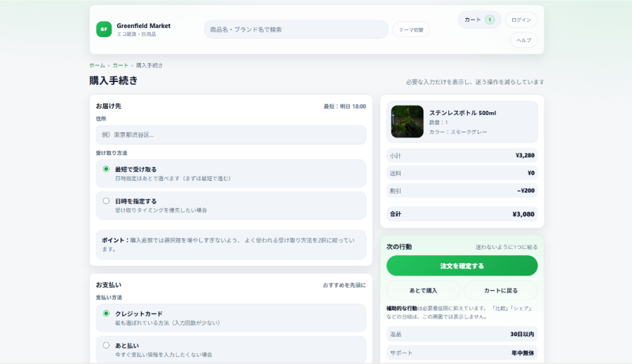Viewport: 632px width, 364px height.
Task: Click the ステンレスボトル product thumbnail
Action: point(407,122)
